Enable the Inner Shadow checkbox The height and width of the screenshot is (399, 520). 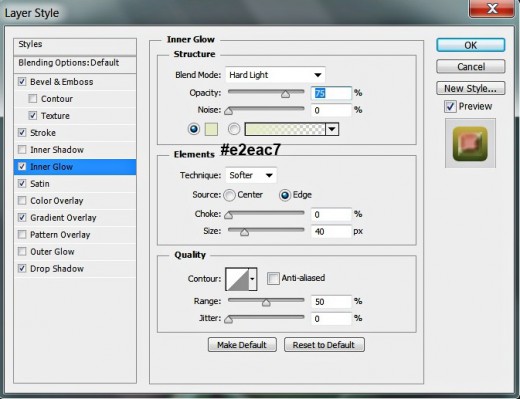coord(22,150)
